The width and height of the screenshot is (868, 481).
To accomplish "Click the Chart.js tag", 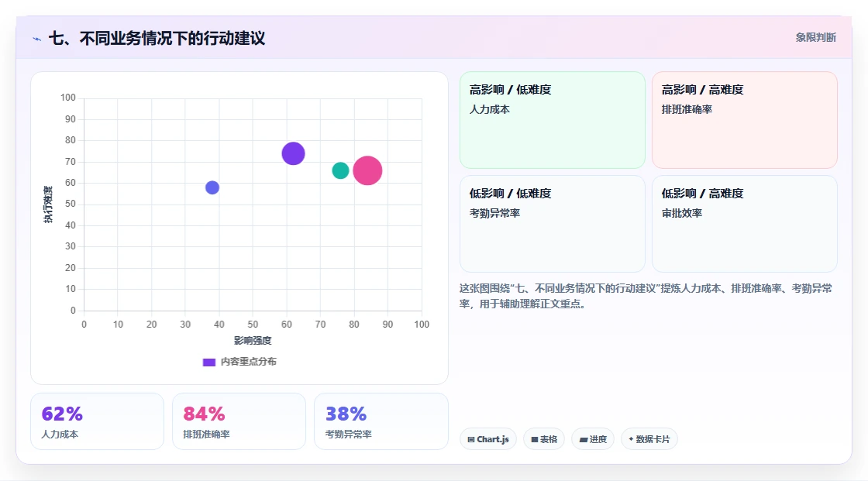I will 488,439.
